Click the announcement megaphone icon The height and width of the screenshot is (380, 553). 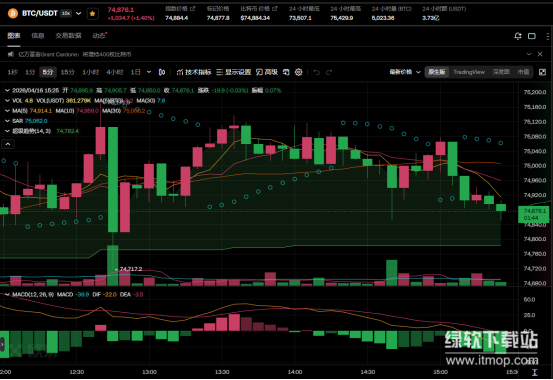pyautogui.click(x=11, y=54)
